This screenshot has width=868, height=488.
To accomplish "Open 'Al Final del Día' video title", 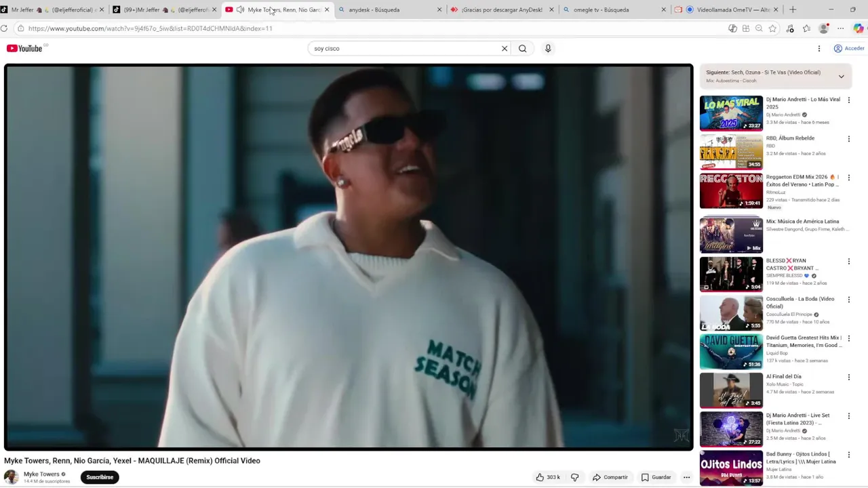I will (x=784, y=376).
